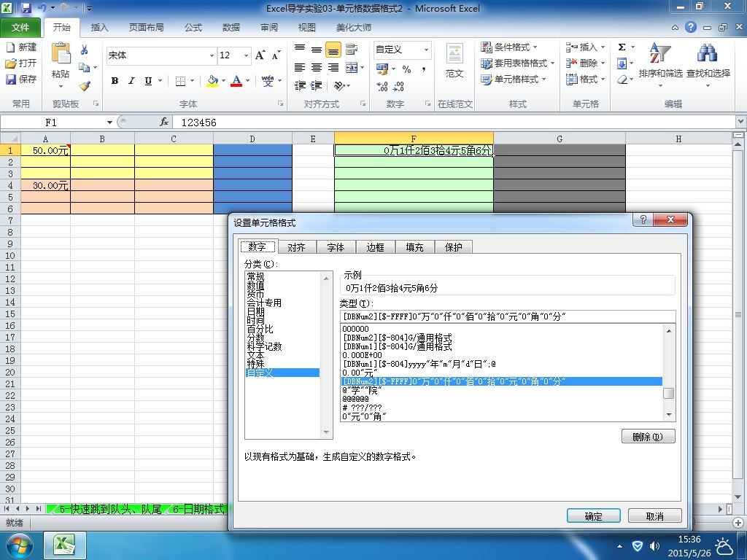
Task: Click the 取消 button in the dialog
Action: coord(654,516)
